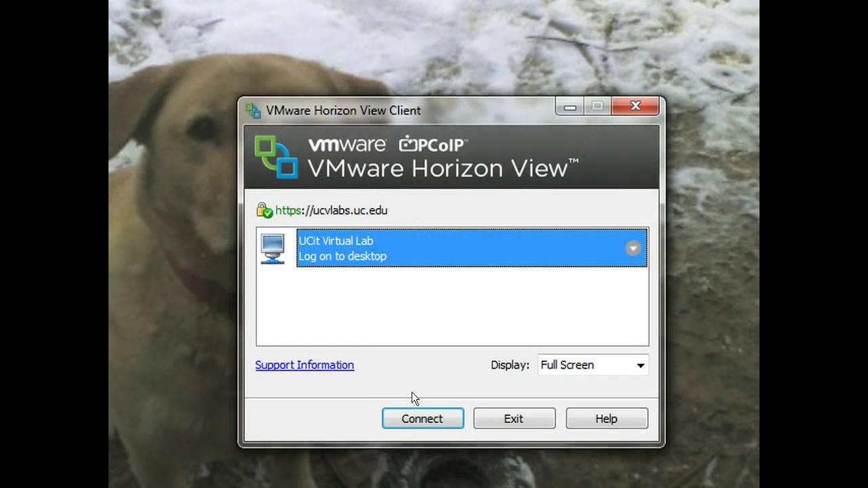Open Help for Horizon View Client
This screenshot has height=488, width=868.
[x=607, y=418]
